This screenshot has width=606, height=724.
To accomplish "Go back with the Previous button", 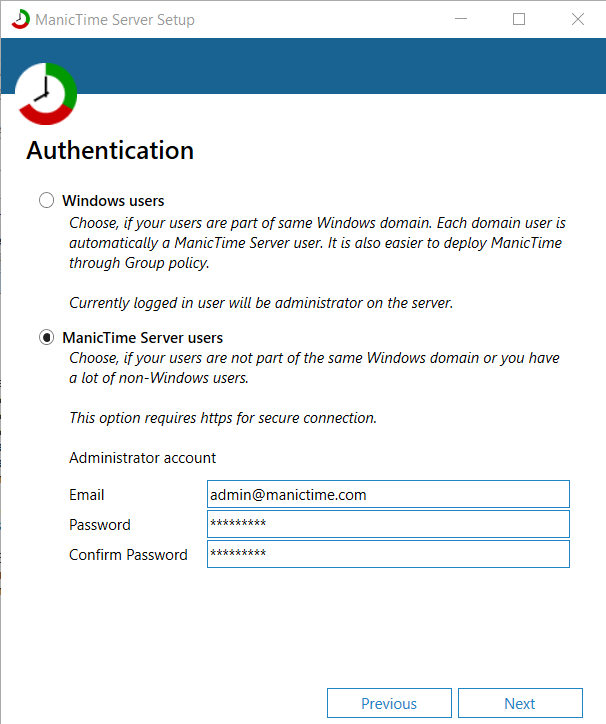I will click(389, 703).
